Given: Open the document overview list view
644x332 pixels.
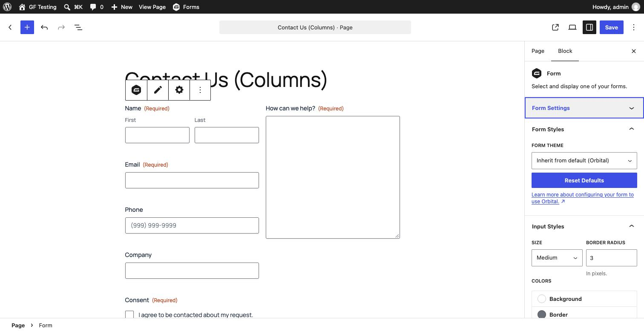Looking at the screenshot, I should coord(78,27).
